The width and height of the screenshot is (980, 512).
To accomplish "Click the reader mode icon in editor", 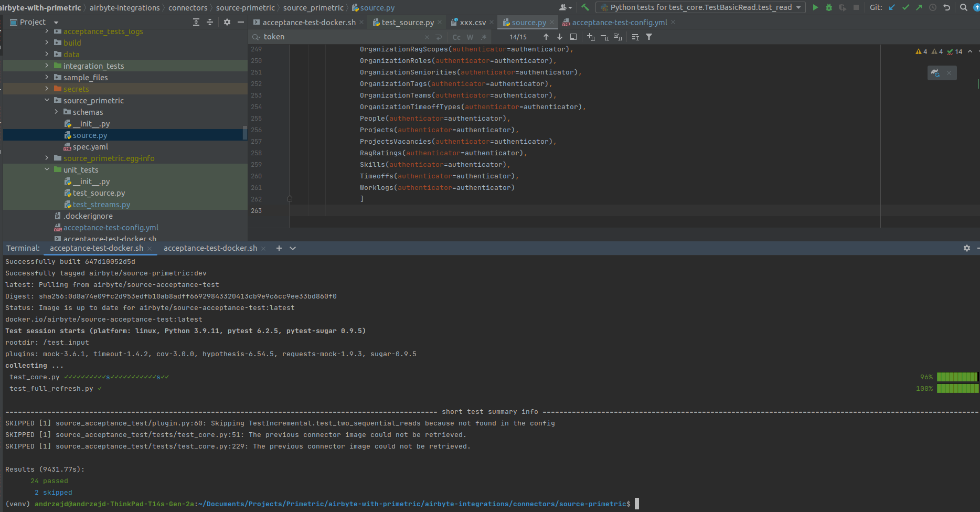I will tap(935, 73).
